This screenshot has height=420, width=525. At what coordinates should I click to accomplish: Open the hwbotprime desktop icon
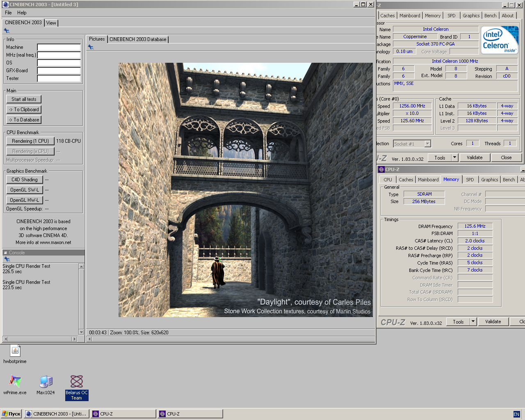point(15,355)
